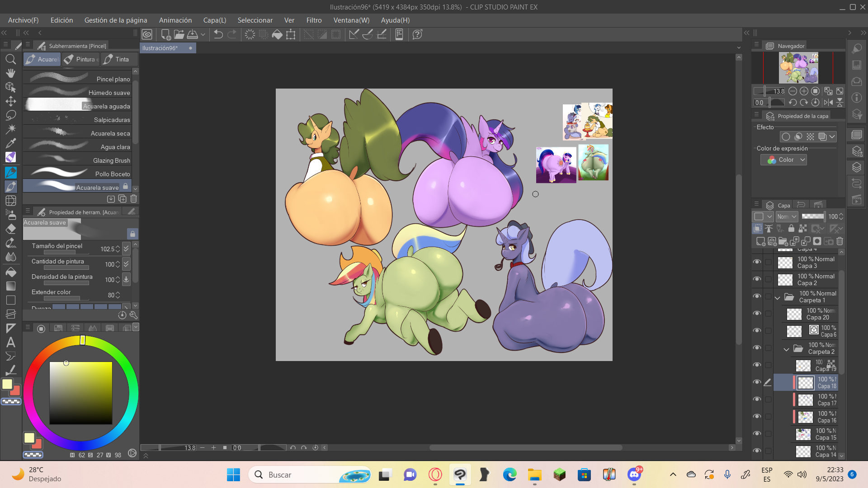
Task: Toggle visibility of Carpeta 1 folder
Action: point(757,296)
